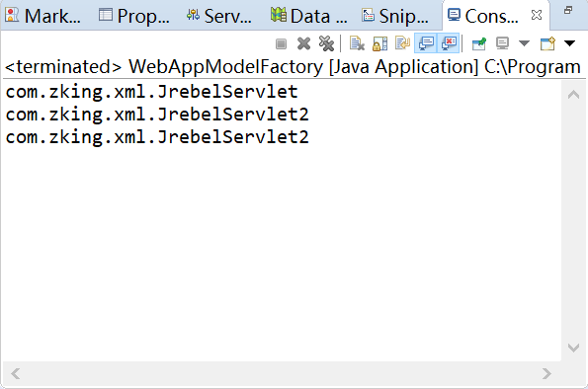The image size is (588, 389).
Task: Close the Console view tab
Action: click(x=537, y=15)
